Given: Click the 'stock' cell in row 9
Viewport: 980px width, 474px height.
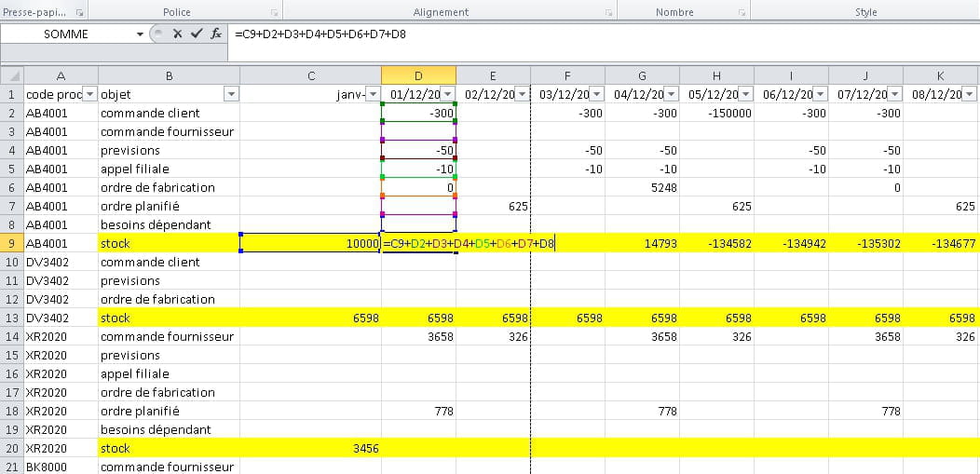Looking at the screenshot, I should pyautogui.click(x=170, y=244).
